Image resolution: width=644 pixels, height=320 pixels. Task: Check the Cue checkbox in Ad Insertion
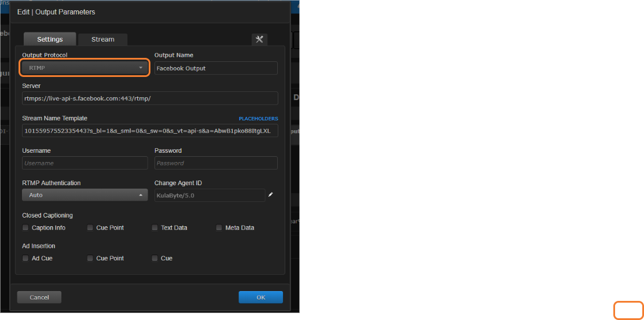(155, 258)
